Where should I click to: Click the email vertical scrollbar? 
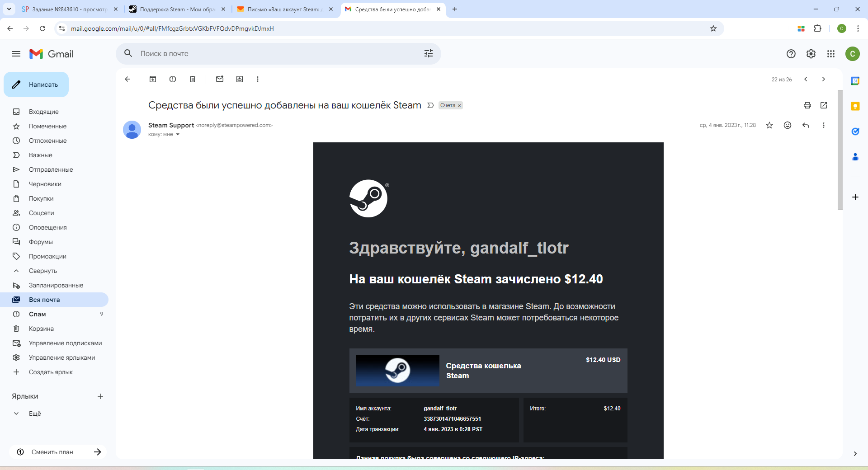(840, 150)
